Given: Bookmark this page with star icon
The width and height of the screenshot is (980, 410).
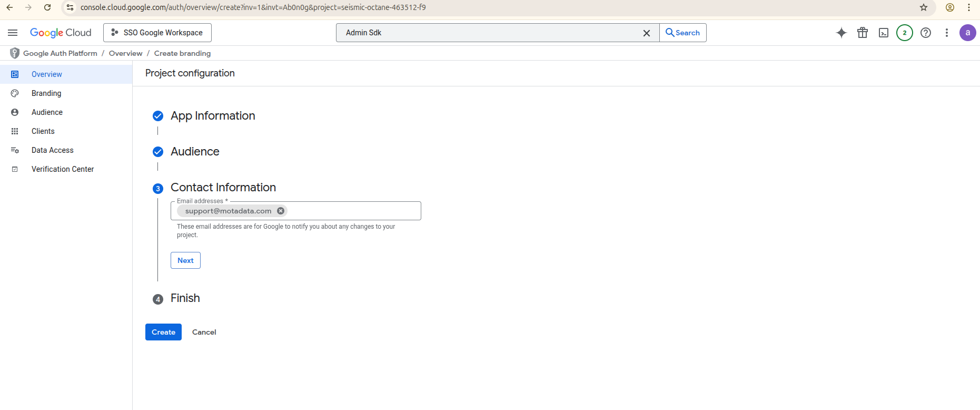Looking at the screenshot, I should tap(923, 7).
